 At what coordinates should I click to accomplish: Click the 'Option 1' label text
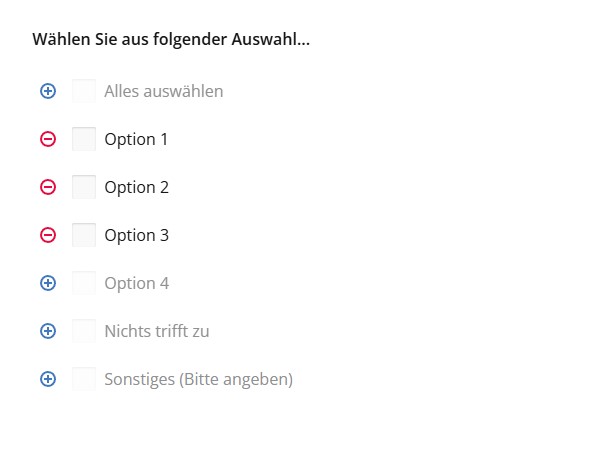point(136,139)
